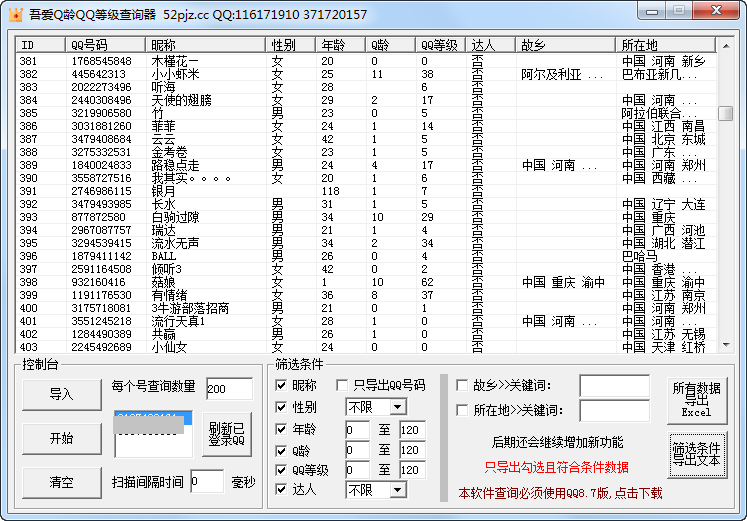Click the Q龄 minimum value field
The height and width of the screenshot is (521, 747).
[357, 450]
